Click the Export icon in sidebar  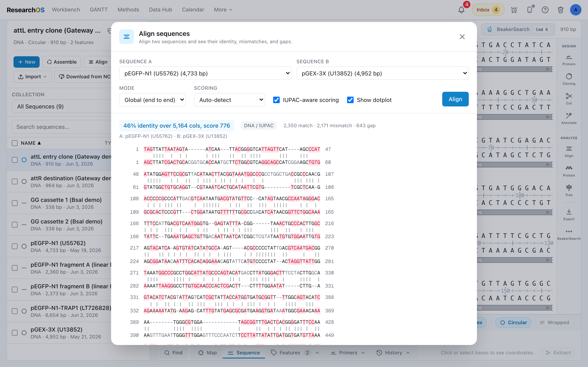tap(569, 214)
